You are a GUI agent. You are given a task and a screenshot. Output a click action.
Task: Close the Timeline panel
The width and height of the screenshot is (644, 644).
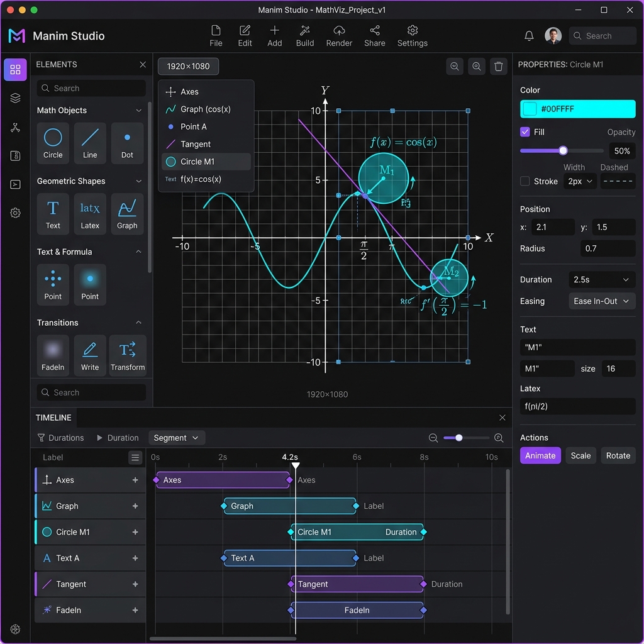pos(502,418)
